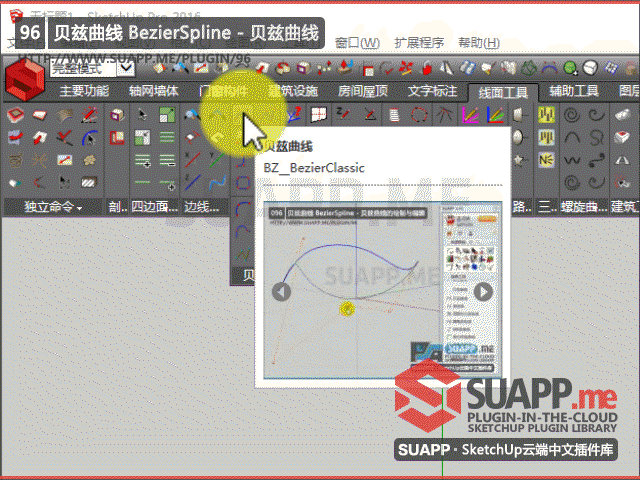Switch to the 辅助工具 tab
The height and width of the screenshot is (480, 640).
(574, 91)
